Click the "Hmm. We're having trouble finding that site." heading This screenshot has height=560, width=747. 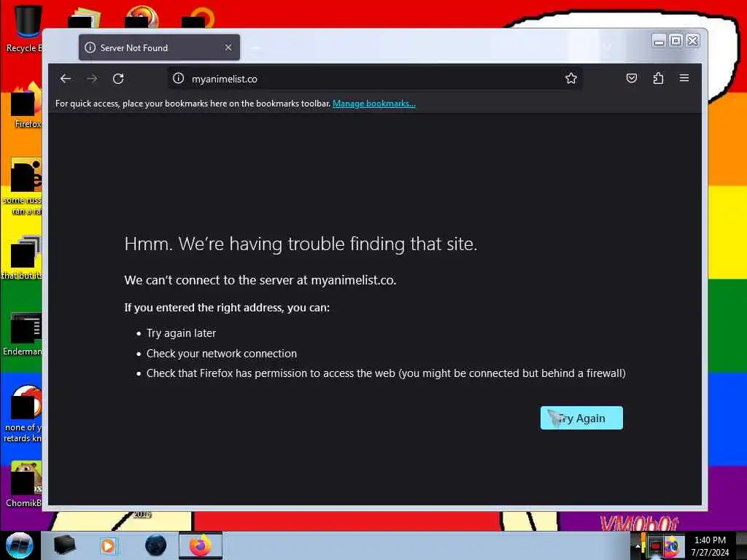pos(301,244)
